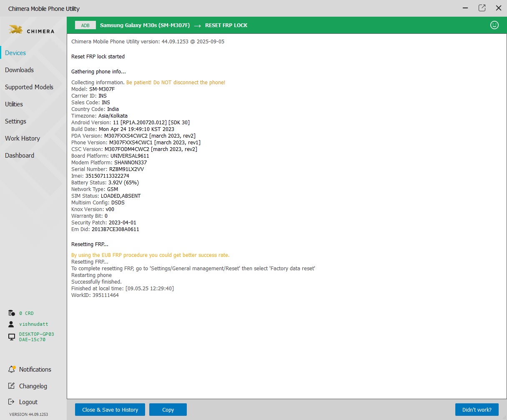507x420 pixels.
Task: Click the Battery Status 3.92V line
Action: (105, 183)
